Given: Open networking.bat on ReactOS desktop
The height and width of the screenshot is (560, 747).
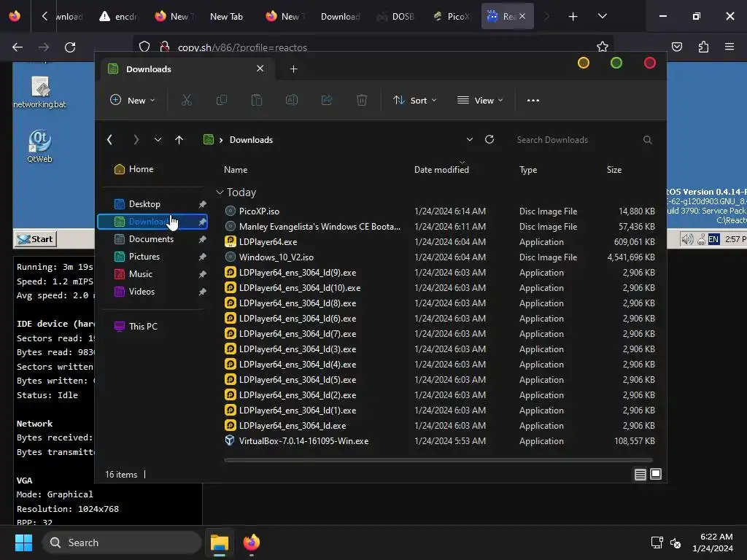Looking at the screenshot, I should [x=39, y=92].
